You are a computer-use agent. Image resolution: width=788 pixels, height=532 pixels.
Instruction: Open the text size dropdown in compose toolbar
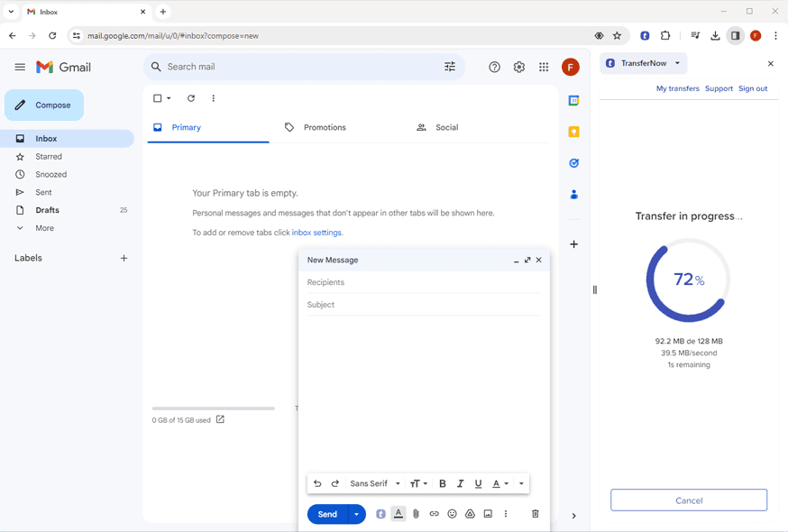(417, 483)
